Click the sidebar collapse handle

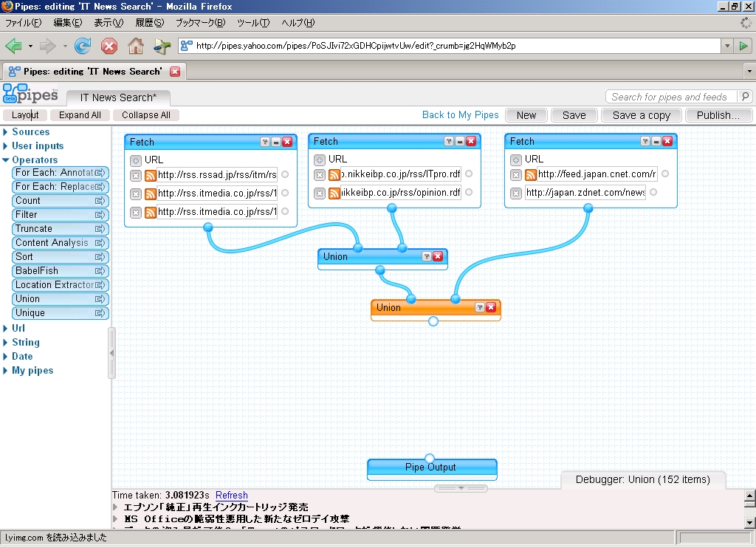[112, 353]
